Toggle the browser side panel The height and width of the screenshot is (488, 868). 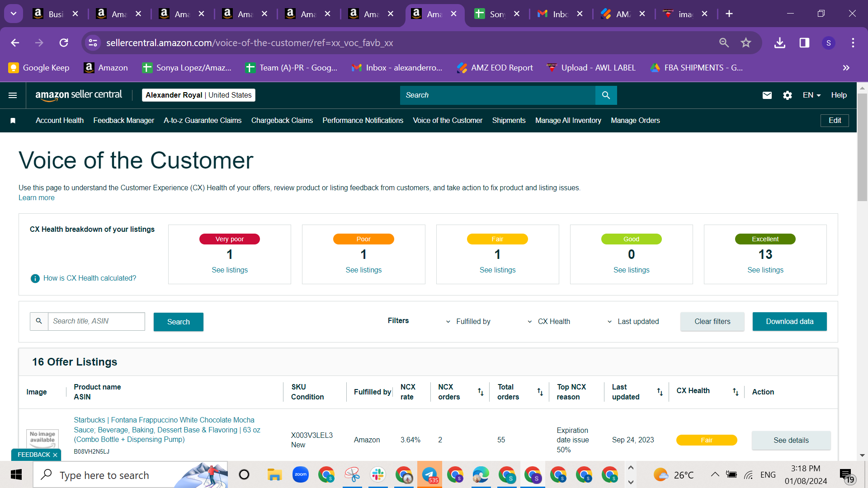tap(804, 43)
